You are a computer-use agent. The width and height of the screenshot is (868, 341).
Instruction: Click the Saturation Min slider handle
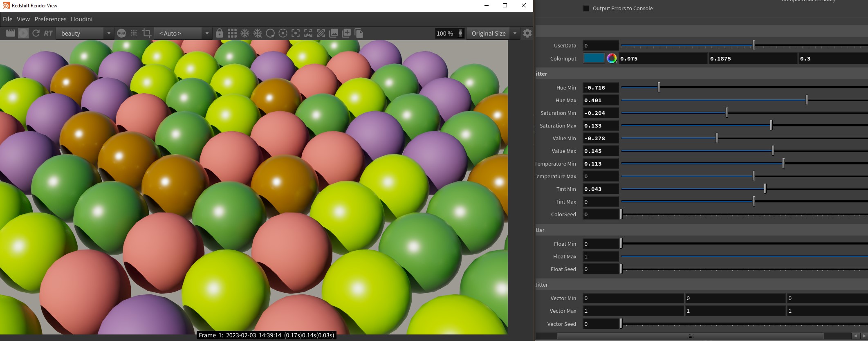pyautogui.click(x=727, y=112)
